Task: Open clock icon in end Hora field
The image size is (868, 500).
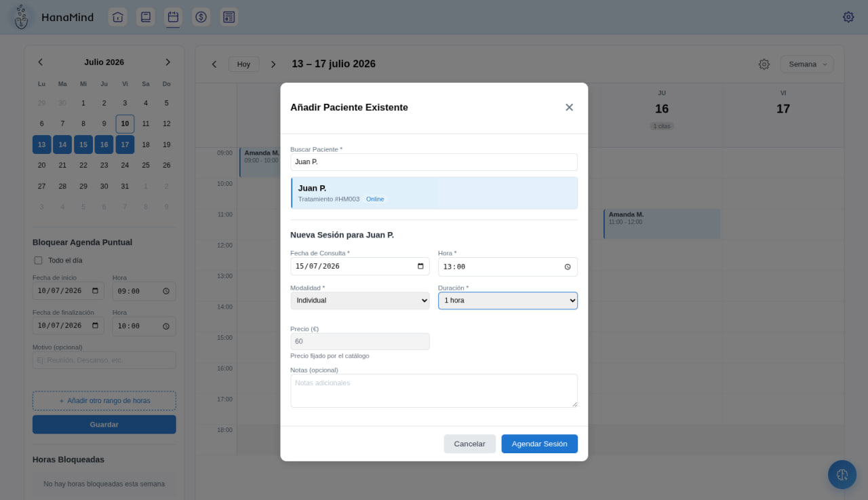Action: [x=166, y=326]
